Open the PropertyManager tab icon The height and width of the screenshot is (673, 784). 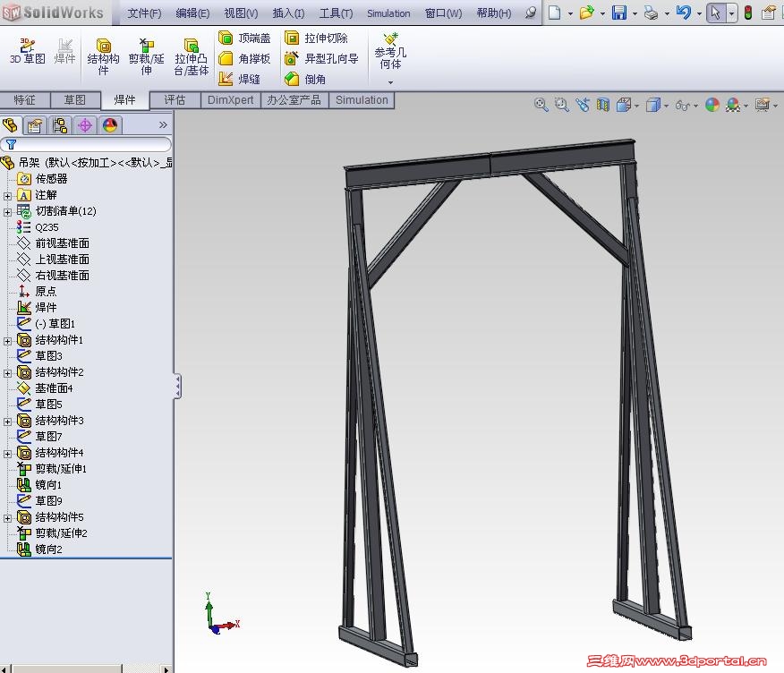pyautogui.click(x=35, y=125)
